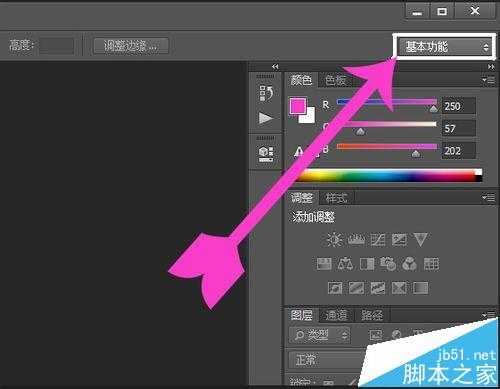
Task: Close the Photoshop window
Action: point(475,12)
